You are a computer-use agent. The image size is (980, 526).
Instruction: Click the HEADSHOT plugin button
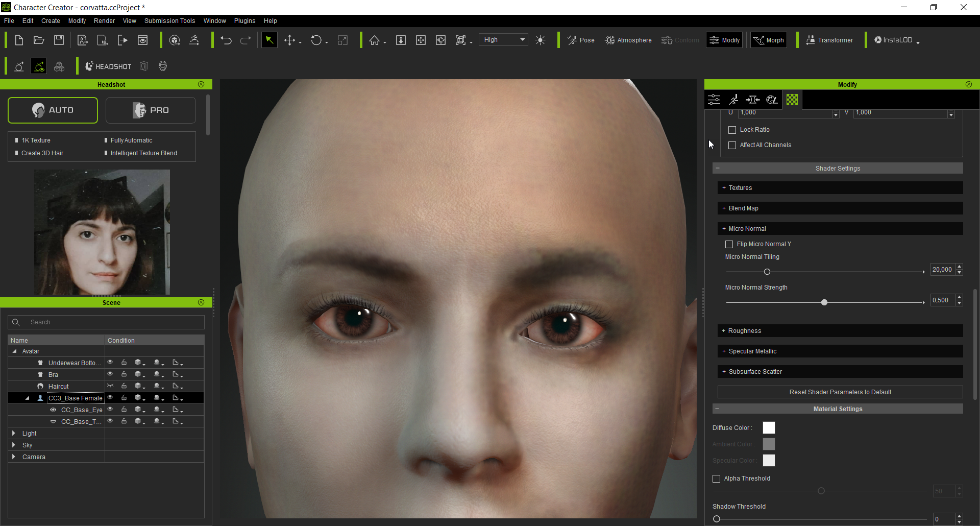tap(108, 66)
